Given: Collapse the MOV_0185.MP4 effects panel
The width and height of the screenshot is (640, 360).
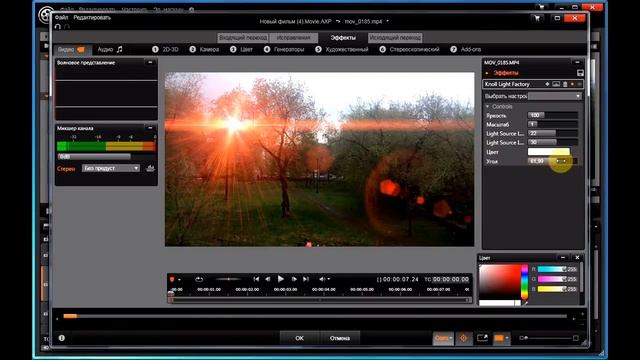Looking at the screenshot, I should (x=577, y=62).
